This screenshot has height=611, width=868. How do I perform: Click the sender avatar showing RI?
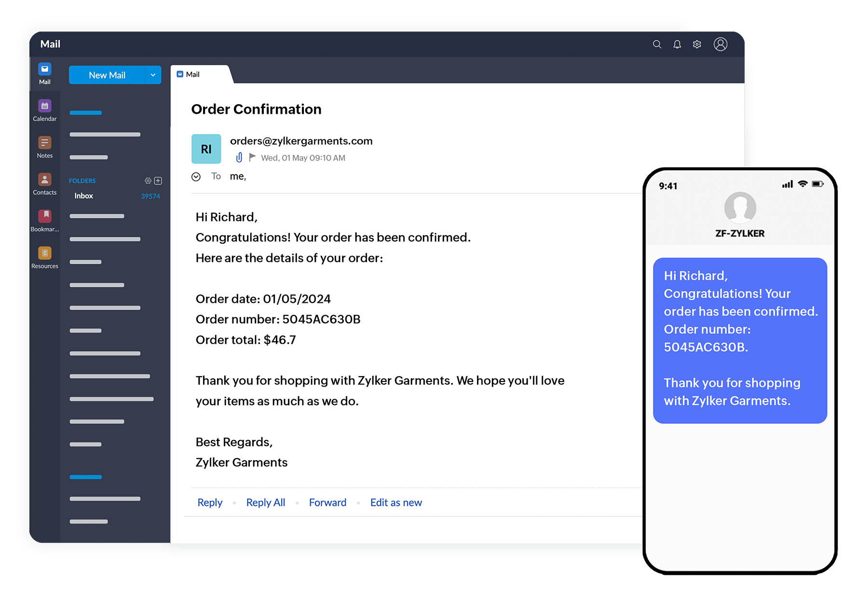[x=206, y=149]
